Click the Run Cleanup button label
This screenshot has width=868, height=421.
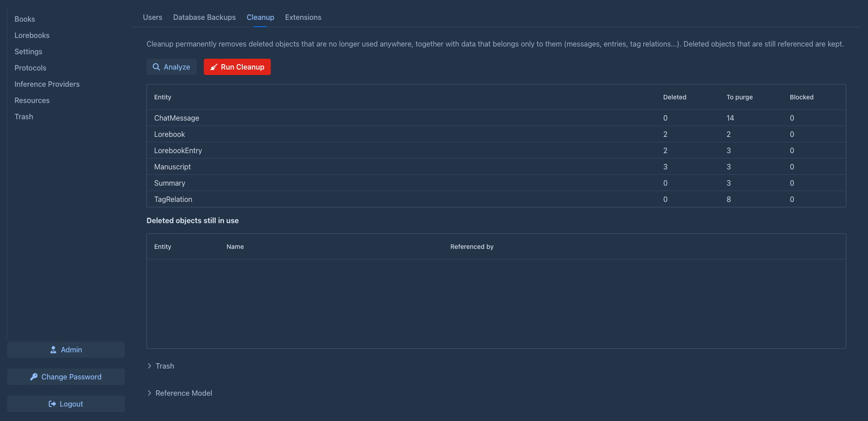[x=242, y=67]
